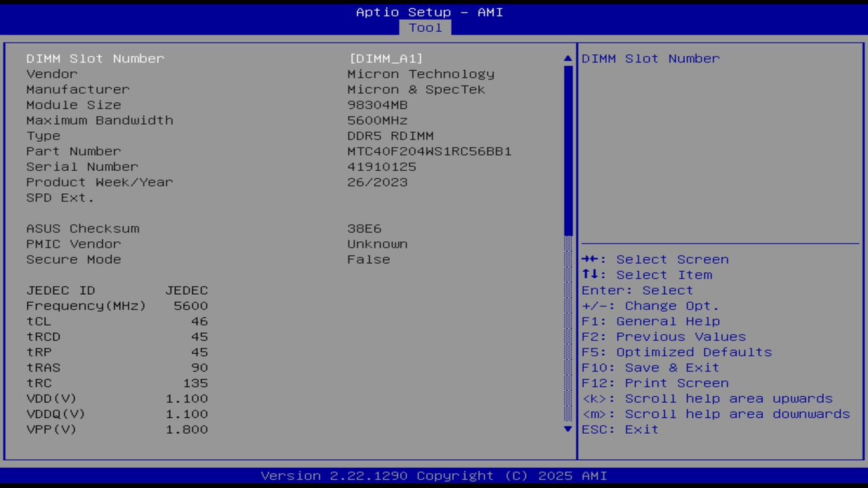
Task: Select the Vendor row showing Micron Technology
Action: click(420, 74)
